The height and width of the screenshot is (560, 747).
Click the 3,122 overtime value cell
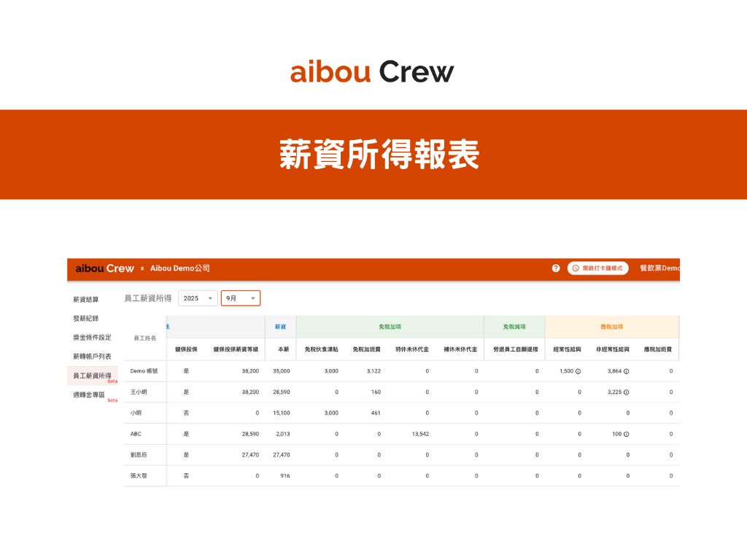pyautogui.click(x=374, y=371)
